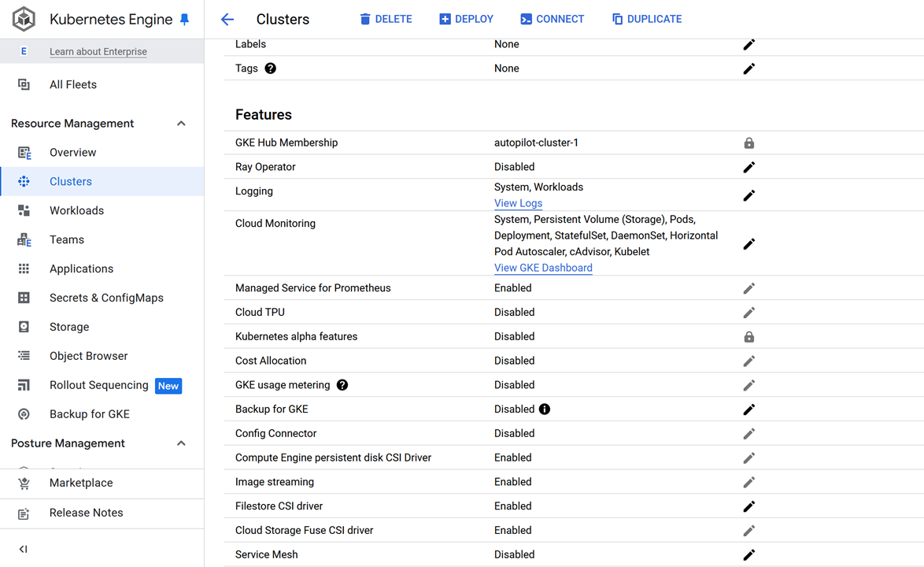This screenshot has width=924, height=567.
Task: Edit Ray Operator setting
Action: pyautogui.click(x=749, y=168)
